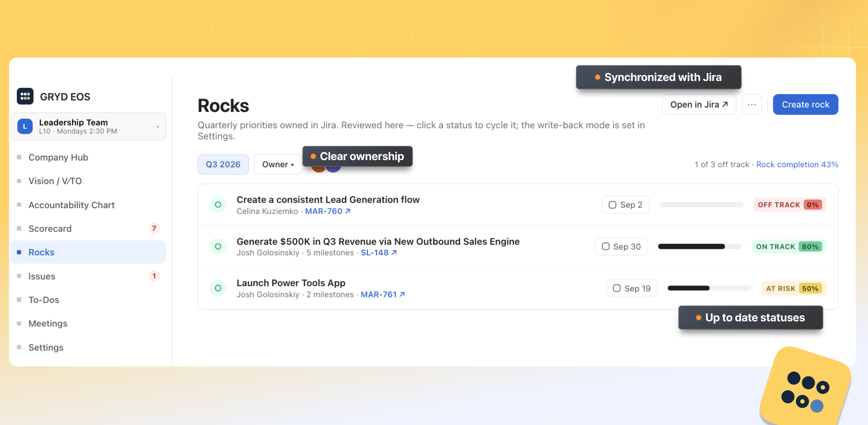
Task: Open 'Launch Power Tools App' rock title
Action: click(x=291, y=283)
